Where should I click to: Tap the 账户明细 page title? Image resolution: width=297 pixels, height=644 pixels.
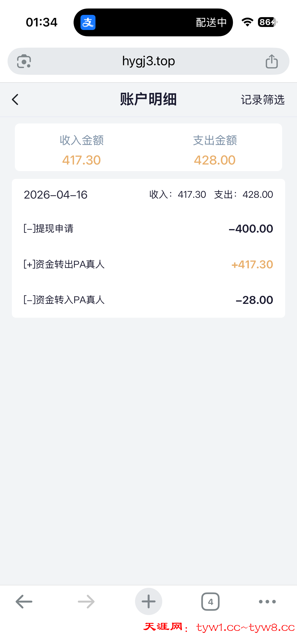148,99
